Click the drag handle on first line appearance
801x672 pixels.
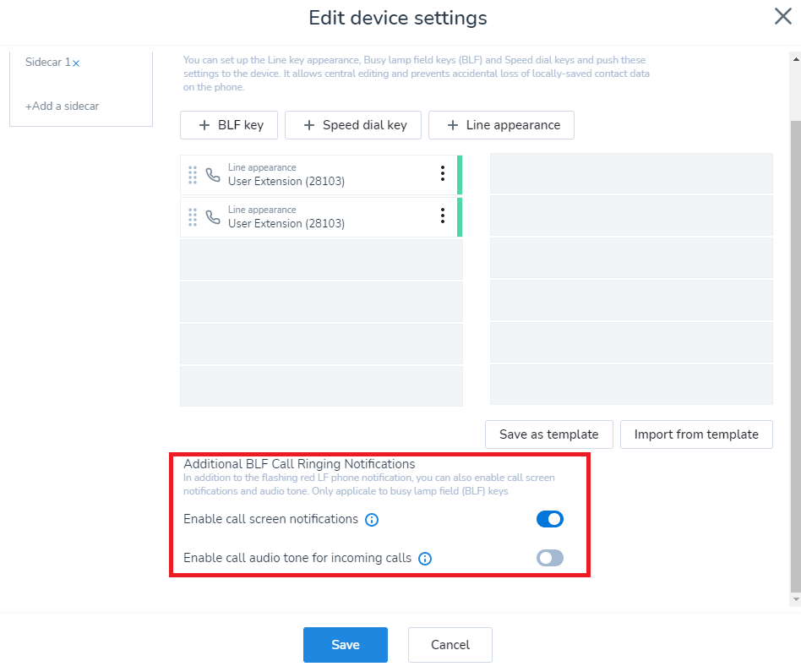(193, 175)
